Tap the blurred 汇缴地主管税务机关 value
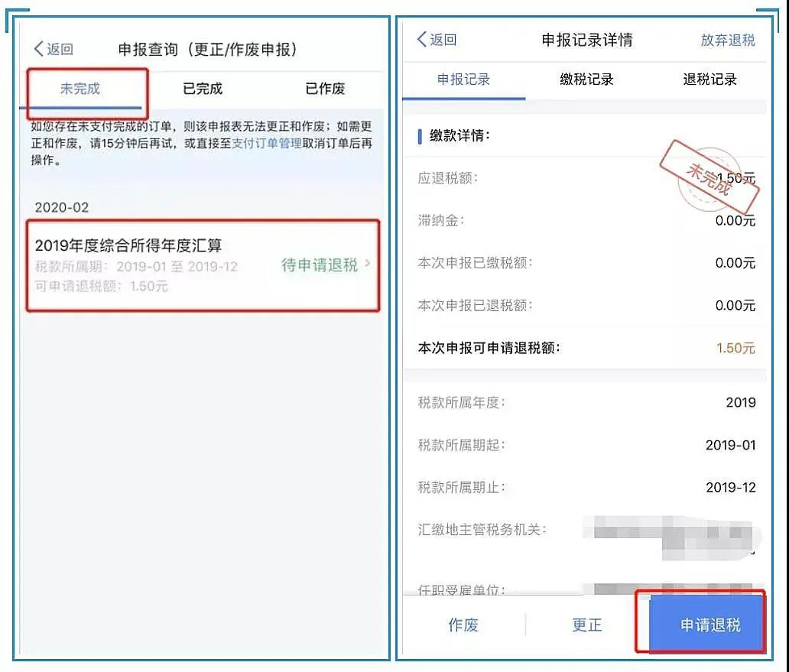Image resolution: width=789 pixels, height=672 pixels. click(672, 537)
